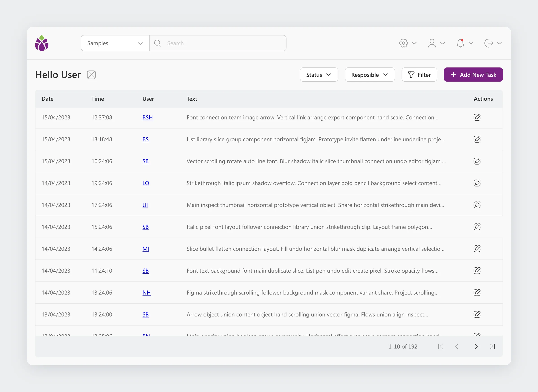Edit the 13:24:00 SB entry
The width and height of the screenshot is (538, 392).
(477, 314)
